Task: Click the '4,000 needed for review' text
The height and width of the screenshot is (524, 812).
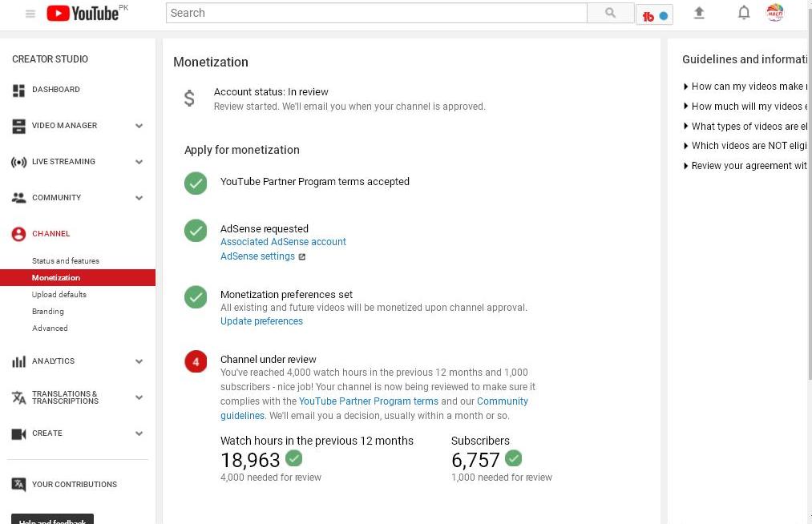Action: (x=271, y=478)
